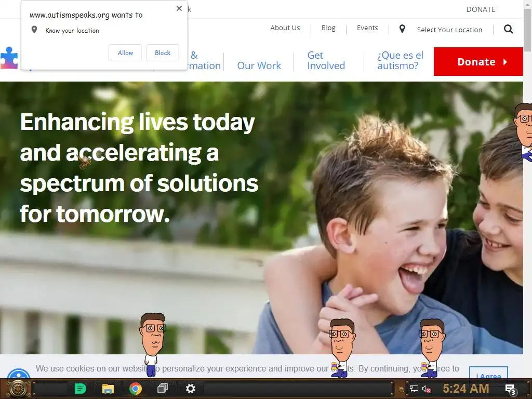Viewport: 532px width, 399px height.
Task: Open ¿Que es el autismo? menu item
Action: (401, 60)
